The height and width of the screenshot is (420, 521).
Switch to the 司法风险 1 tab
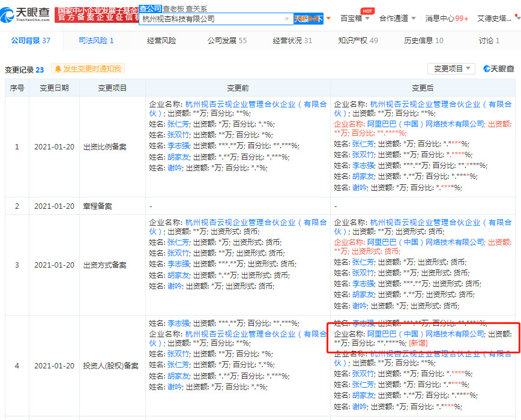pyautogui.click(x=96, y=41)
